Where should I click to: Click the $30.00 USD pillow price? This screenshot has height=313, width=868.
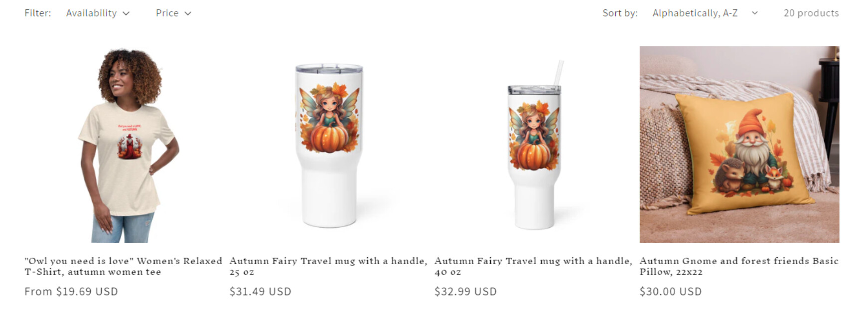pos(671,292)
